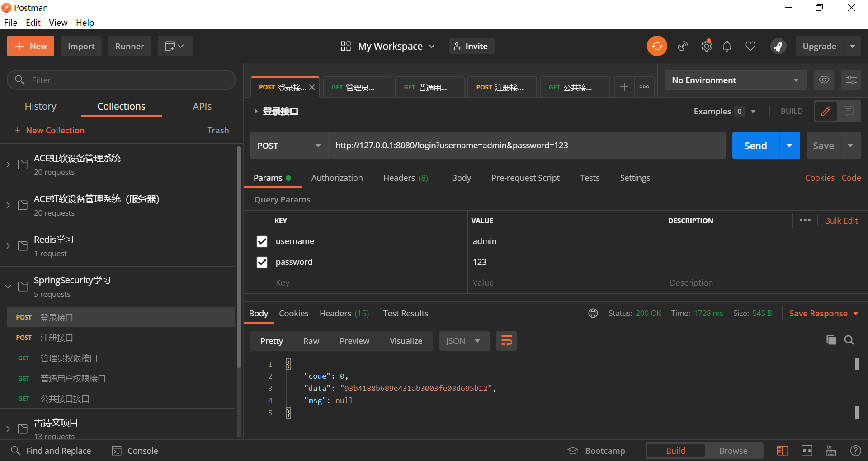Click the query params three-dots options

(x=805, y=220)
